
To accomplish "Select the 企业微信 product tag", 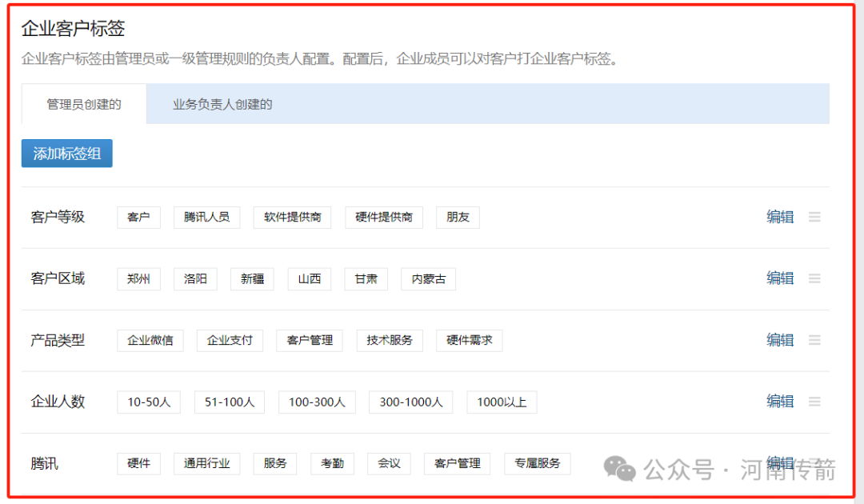I will [150, 341].
